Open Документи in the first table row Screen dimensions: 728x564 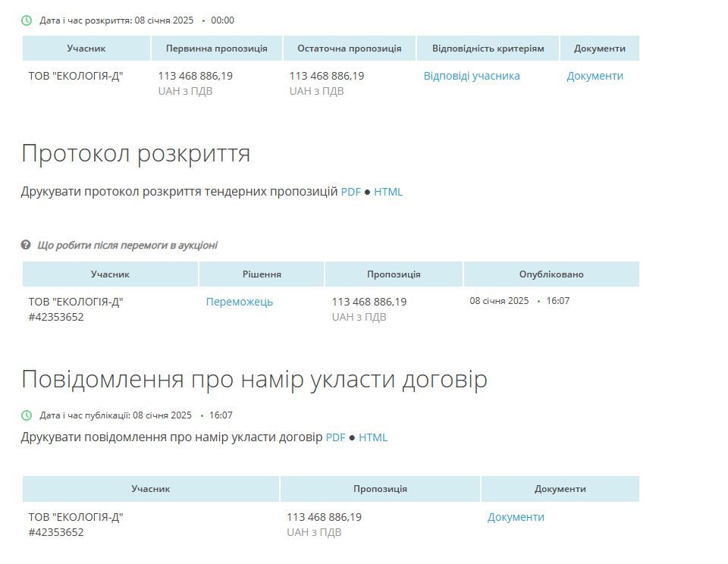tap(594, 76)
